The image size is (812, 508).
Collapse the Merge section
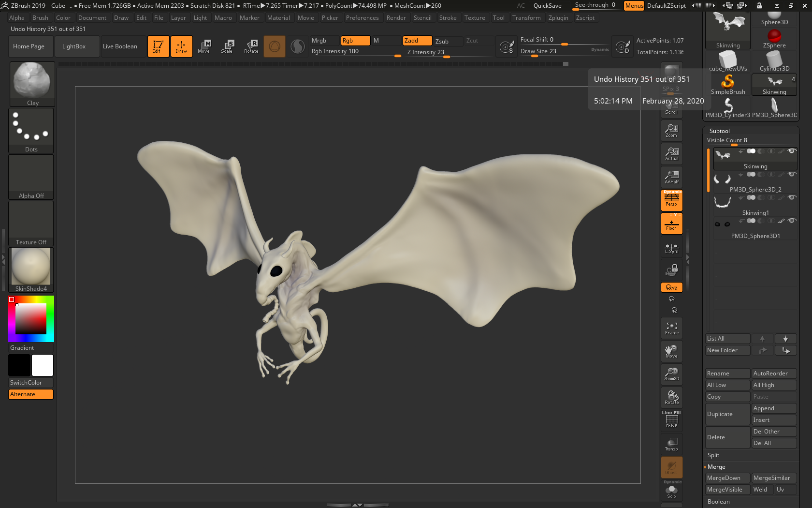click(716, 467)
